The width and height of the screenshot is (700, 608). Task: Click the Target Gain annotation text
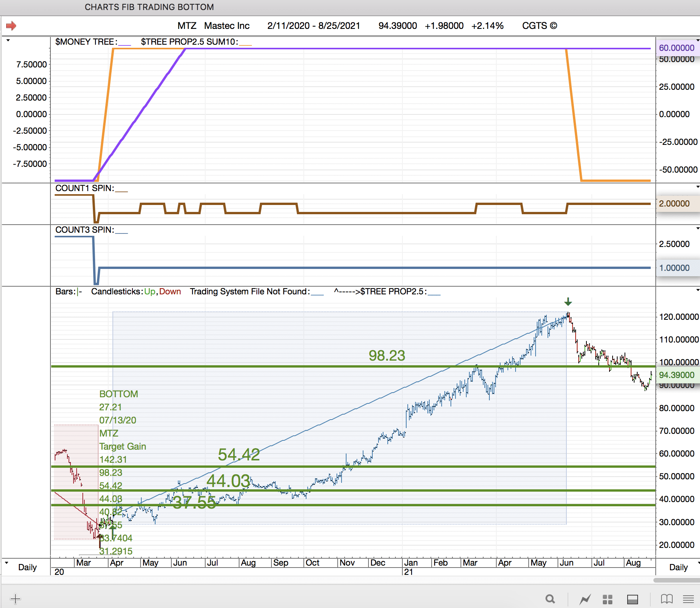(x=123, y=447)
